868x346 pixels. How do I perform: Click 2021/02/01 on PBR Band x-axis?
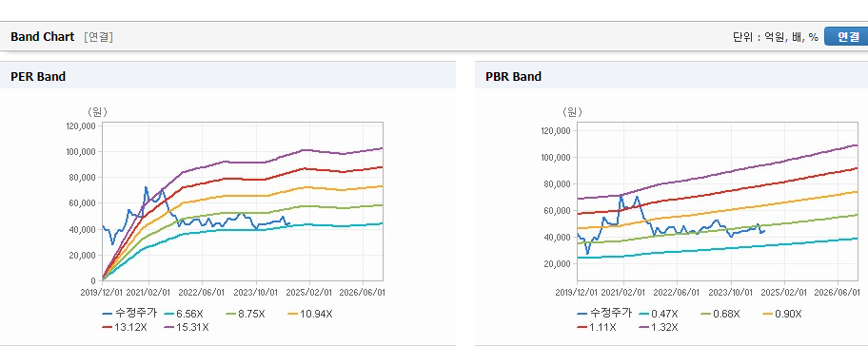624,293
